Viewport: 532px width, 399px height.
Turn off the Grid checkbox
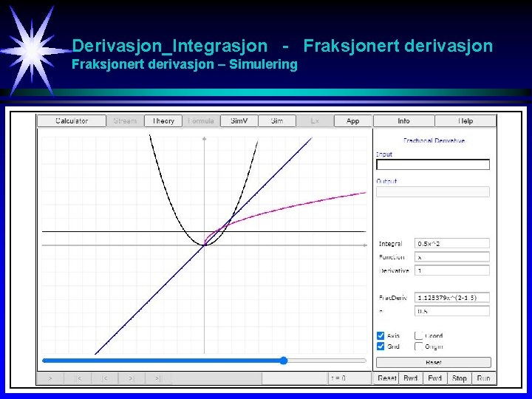pos(381,347)
